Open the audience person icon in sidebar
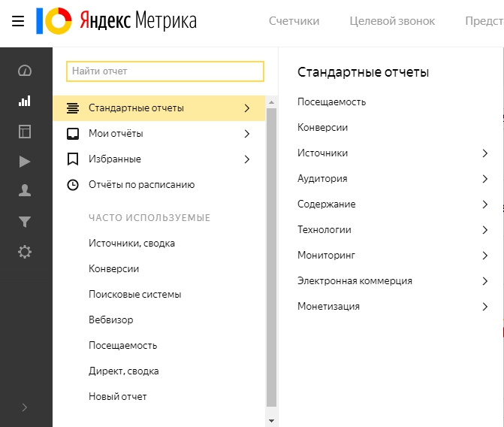 [25, 191]
